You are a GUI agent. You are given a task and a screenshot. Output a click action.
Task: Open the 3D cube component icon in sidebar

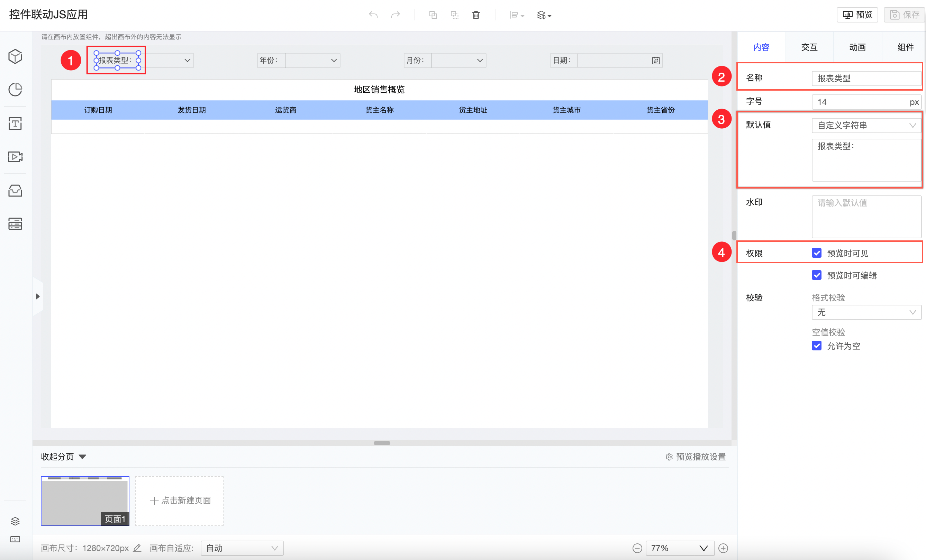[15, 57]
